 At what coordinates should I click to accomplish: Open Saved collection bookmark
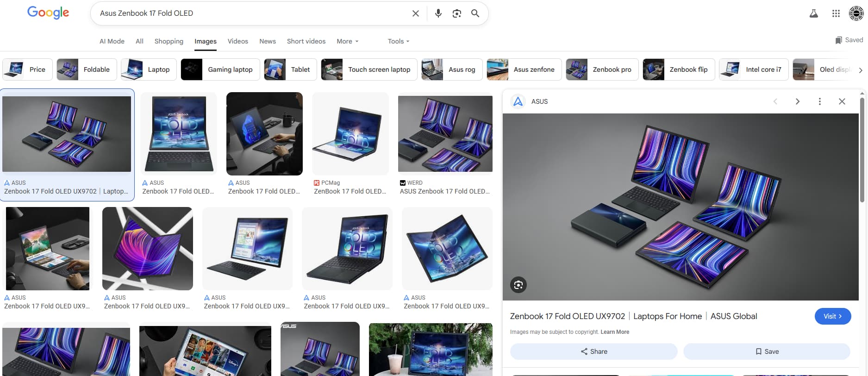[x=849, y=40]
